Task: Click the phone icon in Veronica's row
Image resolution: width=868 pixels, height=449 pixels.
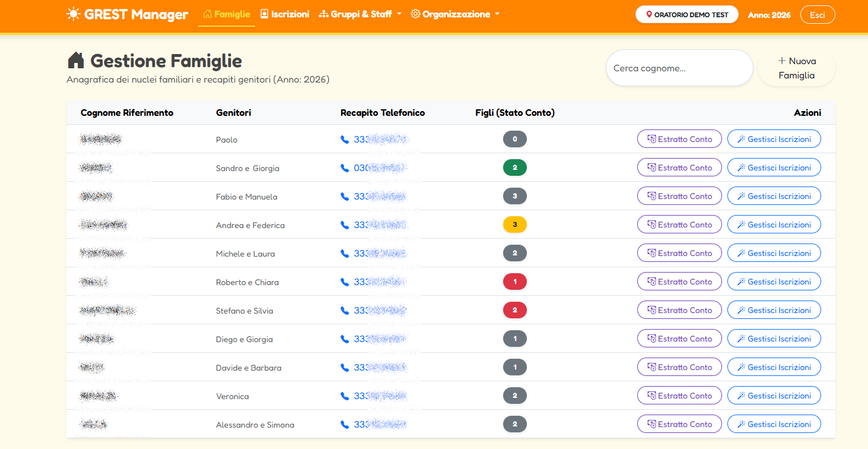Action: [345, 396]
